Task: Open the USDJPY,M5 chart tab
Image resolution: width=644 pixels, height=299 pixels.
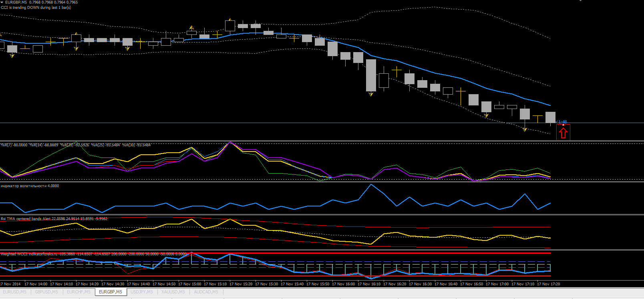Action: (x=142, y=292)
